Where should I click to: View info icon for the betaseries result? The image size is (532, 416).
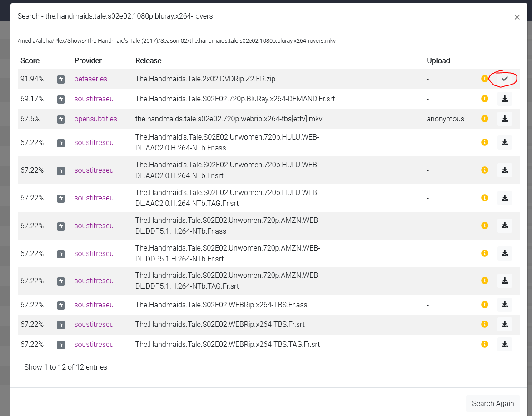(484, 78)
